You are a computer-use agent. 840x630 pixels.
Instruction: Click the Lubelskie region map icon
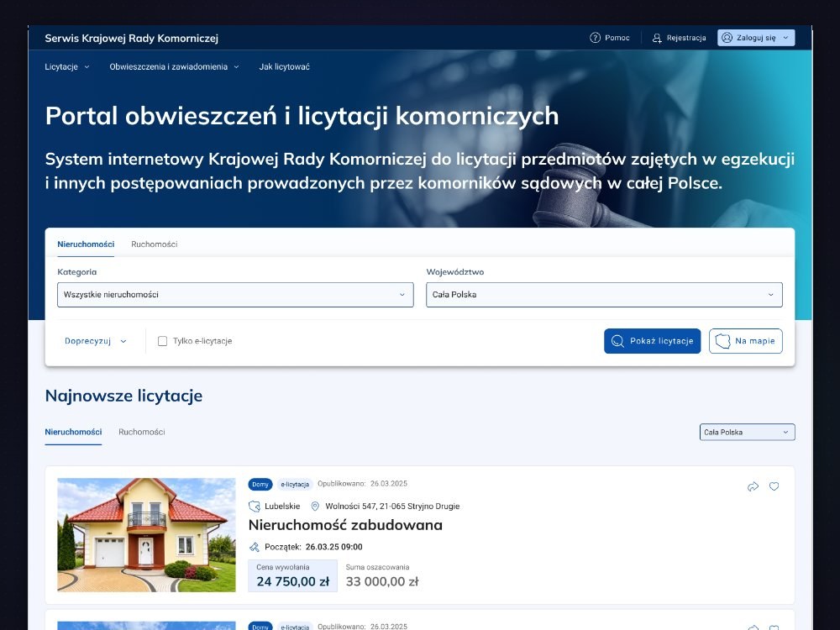tap(255, 507)
